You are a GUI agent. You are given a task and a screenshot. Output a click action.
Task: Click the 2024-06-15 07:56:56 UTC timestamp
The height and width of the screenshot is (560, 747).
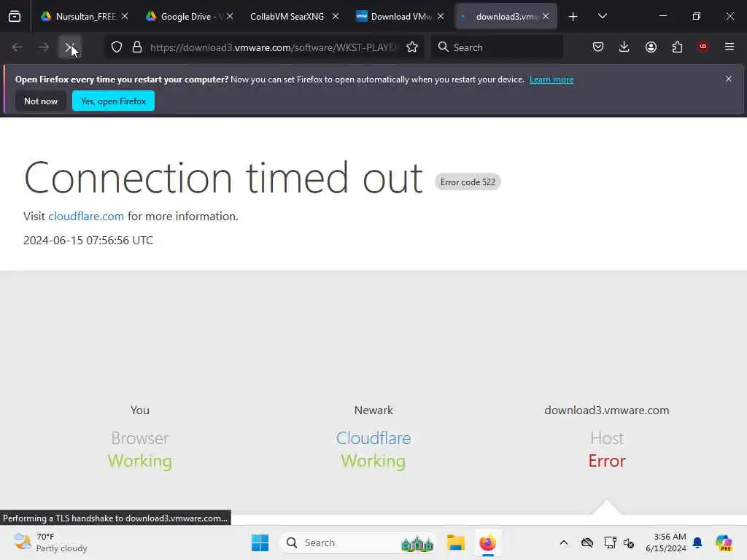[88, 241]
